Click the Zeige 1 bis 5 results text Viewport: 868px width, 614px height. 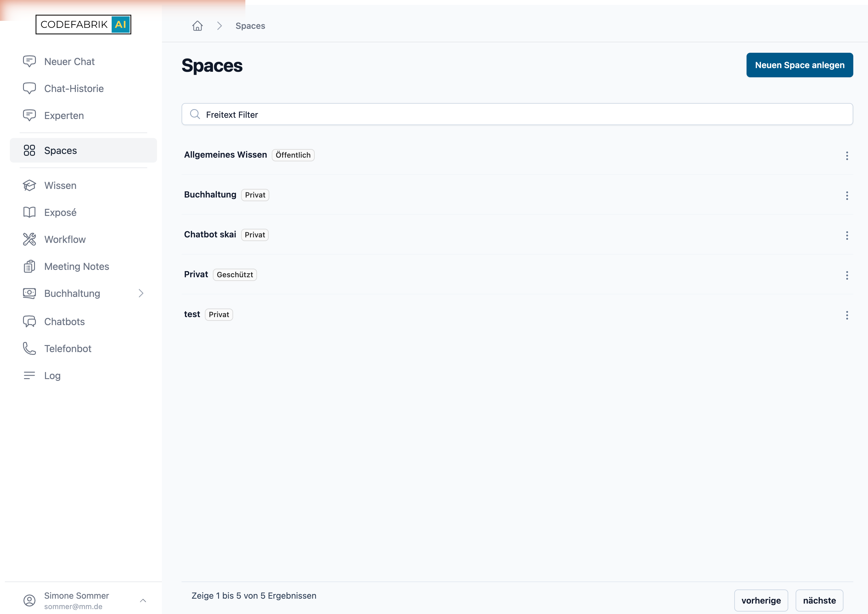tap(254, 596)
